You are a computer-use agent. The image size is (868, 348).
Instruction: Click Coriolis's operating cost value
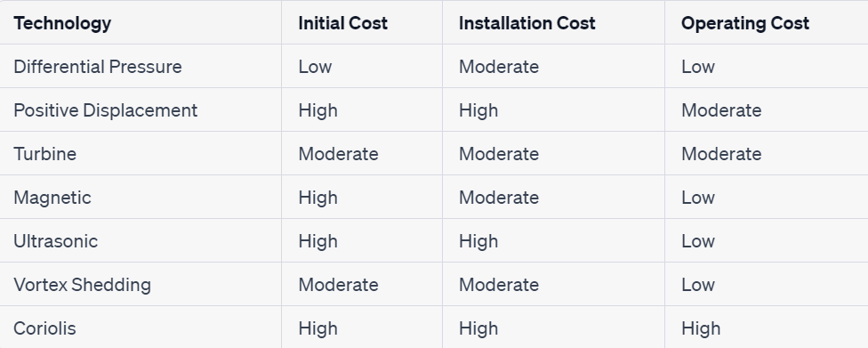tap(701, 328)
